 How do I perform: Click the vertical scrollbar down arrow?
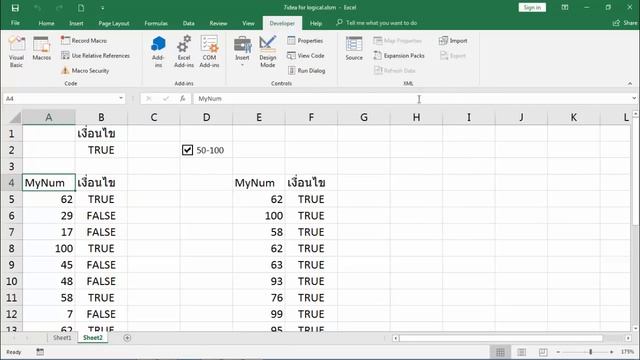pyautogui.click(x=636, y=328)
